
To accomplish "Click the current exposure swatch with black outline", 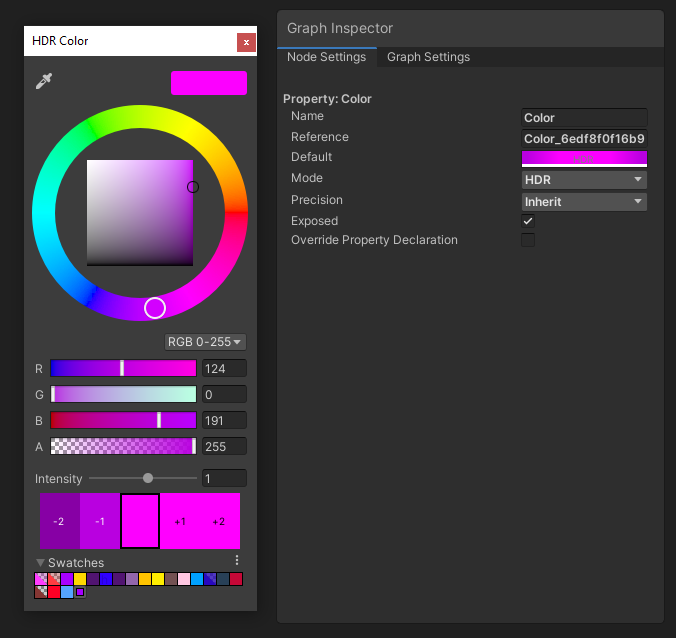I will pos(140,521).
